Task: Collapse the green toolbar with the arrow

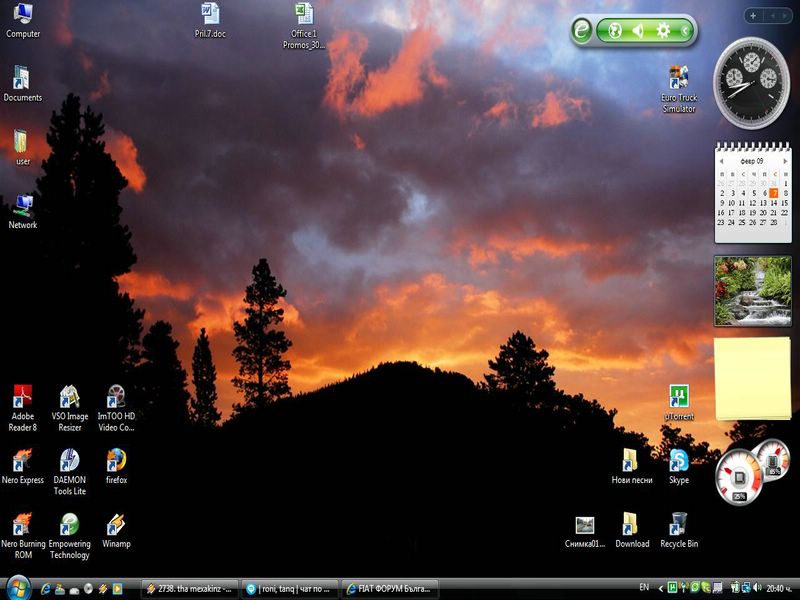Action: (x=685, y=31)
